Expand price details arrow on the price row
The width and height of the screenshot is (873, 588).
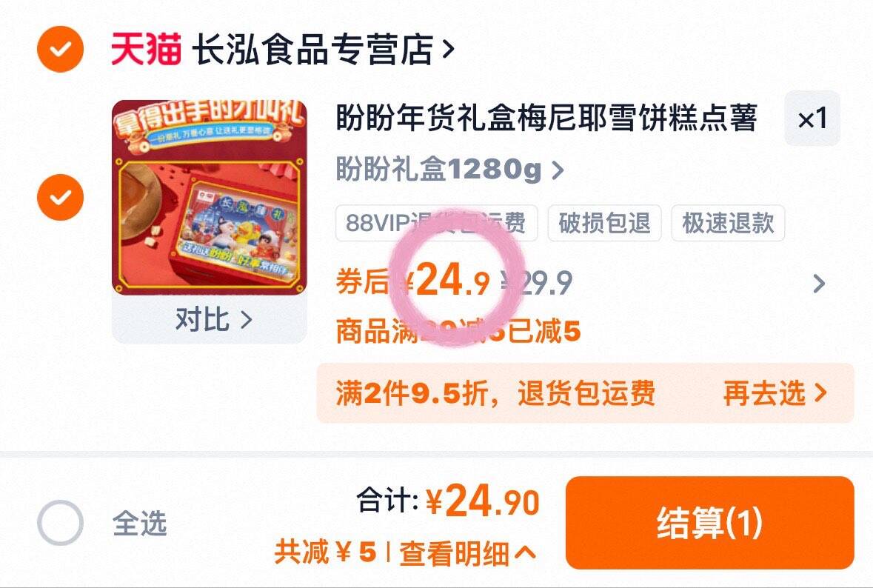819,284
